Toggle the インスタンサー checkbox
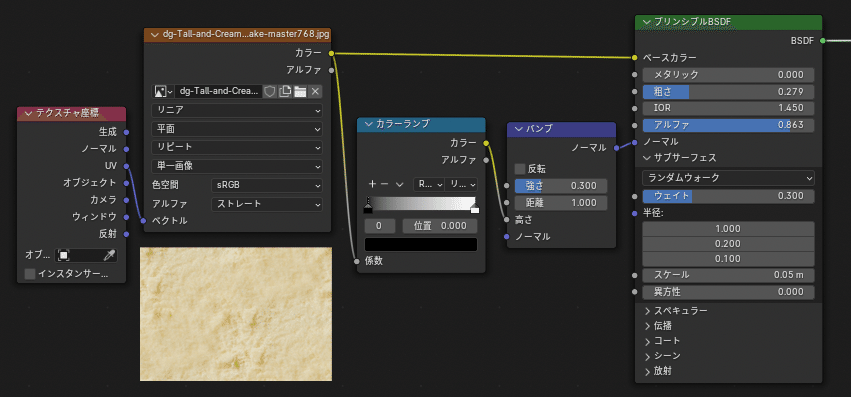 [x=30, y=274]
